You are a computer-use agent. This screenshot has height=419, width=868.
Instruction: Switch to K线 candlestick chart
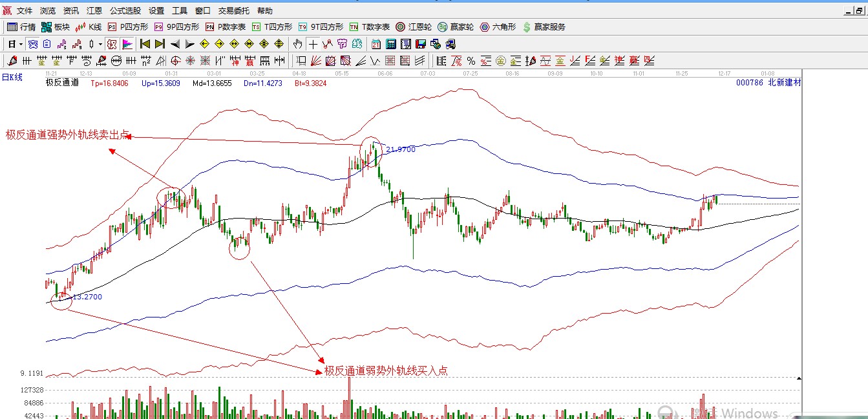pos(89,27)
